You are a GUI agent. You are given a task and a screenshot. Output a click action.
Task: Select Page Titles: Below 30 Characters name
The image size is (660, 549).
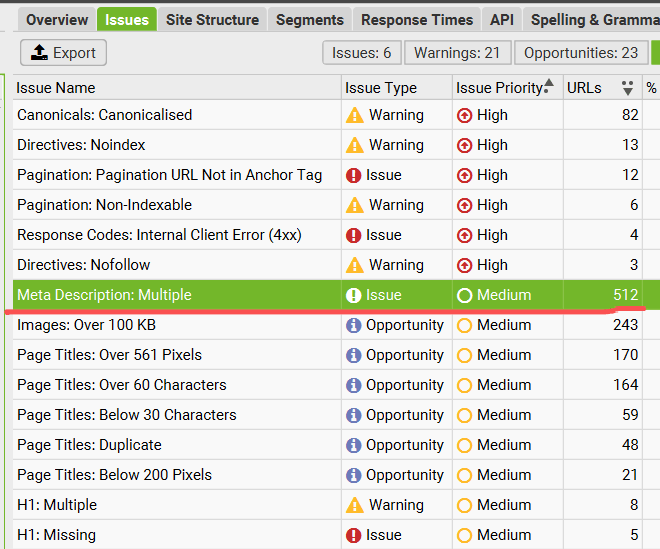tap(127, 415)
